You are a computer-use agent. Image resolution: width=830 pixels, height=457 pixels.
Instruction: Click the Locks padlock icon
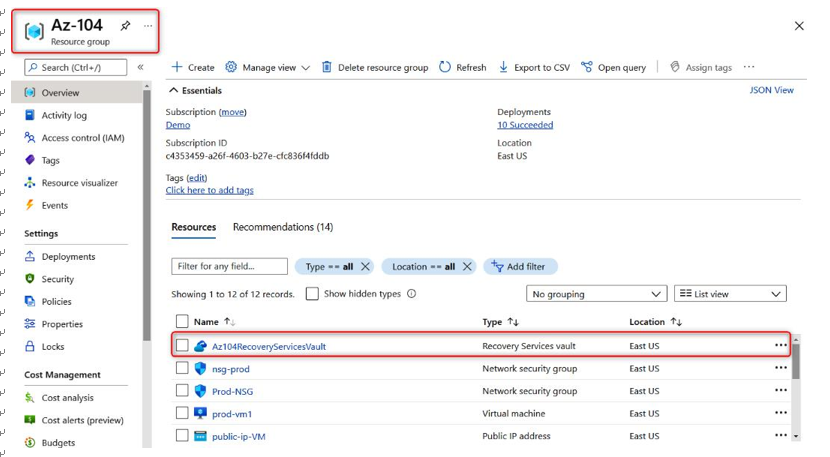point(30,346)
